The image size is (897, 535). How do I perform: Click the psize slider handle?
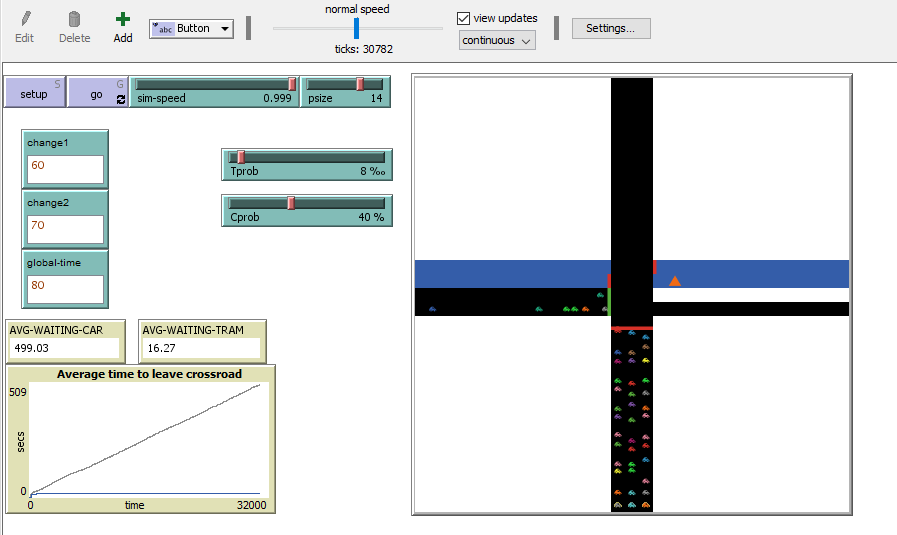click(x=360, y=85)
